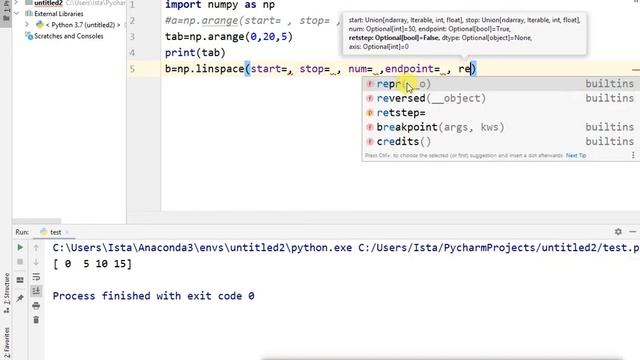Click the parameter icon beside retstep=
The width and height of the screenshot is (640, 360).
(370, 113)
